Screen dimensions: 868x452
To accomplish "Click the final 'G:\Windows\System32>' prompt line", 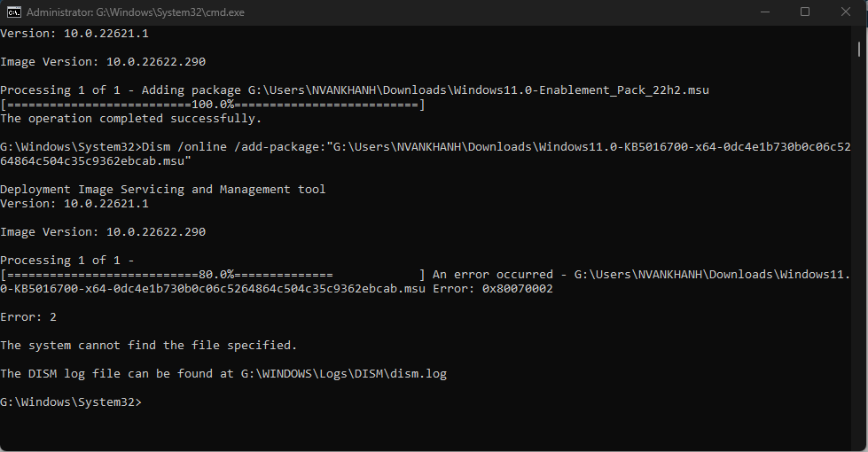I will click(x=71, y=402).
